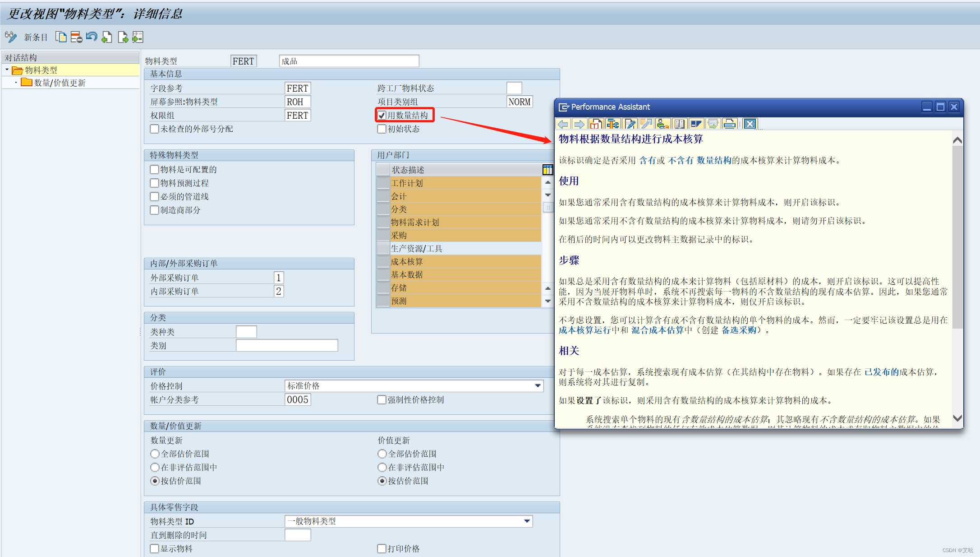Image resolution: width=980 pixels, height=557 pixels.
Task: Click the 新条目 button
Action: (x=36, y=37)
